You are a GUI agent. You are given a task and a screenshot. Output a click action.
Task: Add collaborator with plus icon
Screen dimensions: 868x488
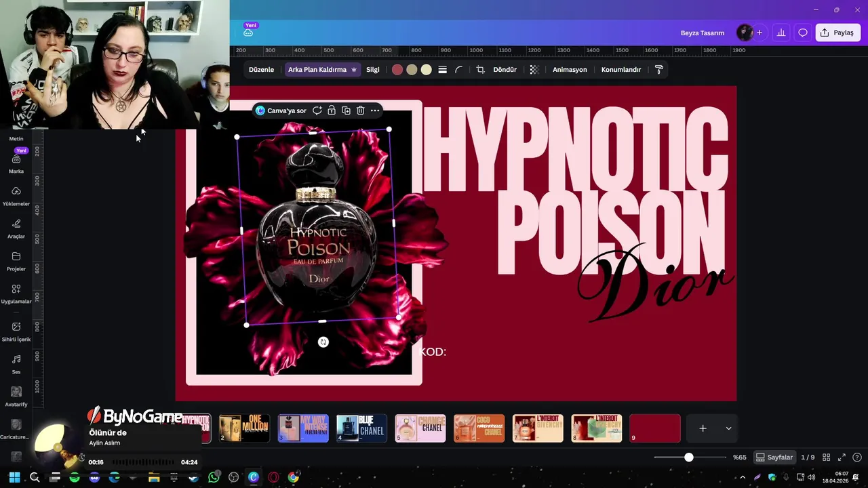pyautogui.click(x=759, y=33)
